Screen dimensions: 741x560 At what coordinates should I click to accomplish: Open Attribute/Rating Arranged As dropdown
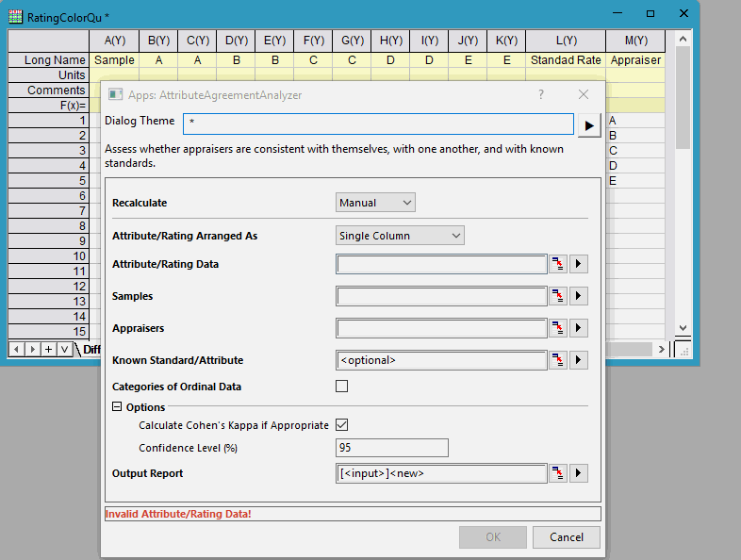[400, 236]
